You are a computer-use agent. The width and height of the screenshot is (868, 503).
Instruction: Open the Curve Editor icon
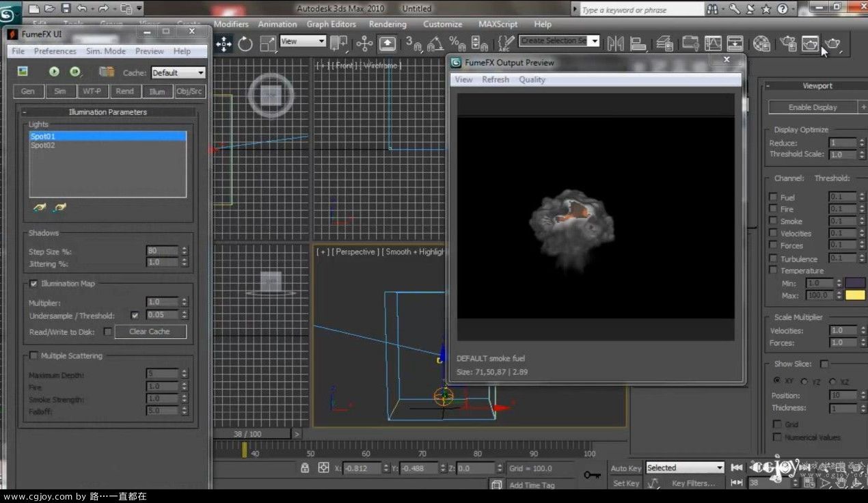(x=713, y=44)
